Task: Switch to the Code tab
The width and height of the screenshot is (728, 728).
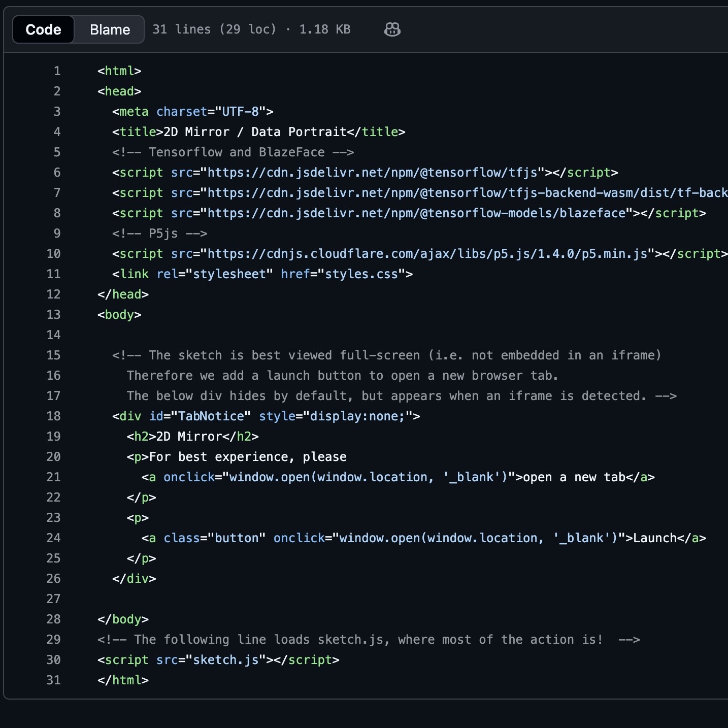Action: [x=43, y=29]
